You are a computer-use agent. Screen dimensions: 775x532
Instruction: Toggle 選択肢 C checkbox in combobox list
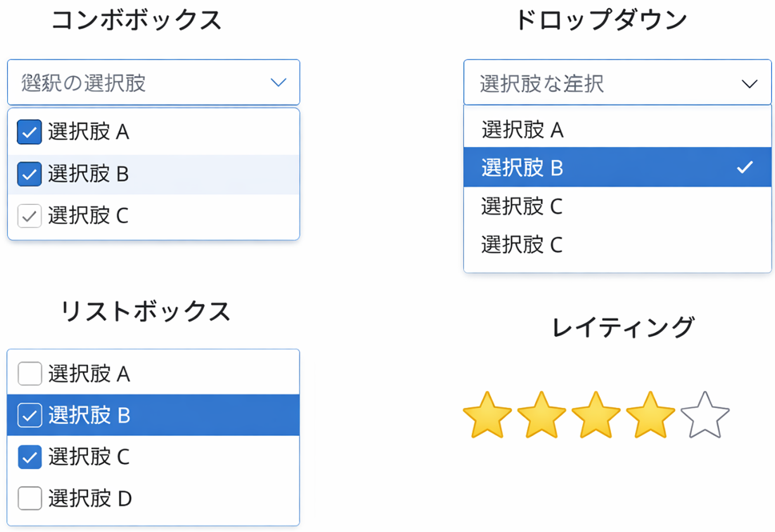click(30, 216)
